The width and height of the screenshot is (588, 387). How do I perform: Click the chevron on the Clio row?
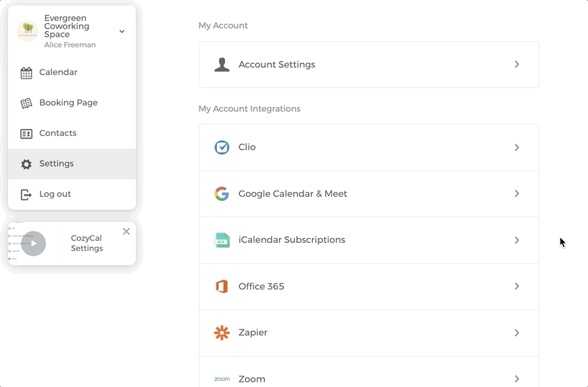click(516, 147)
